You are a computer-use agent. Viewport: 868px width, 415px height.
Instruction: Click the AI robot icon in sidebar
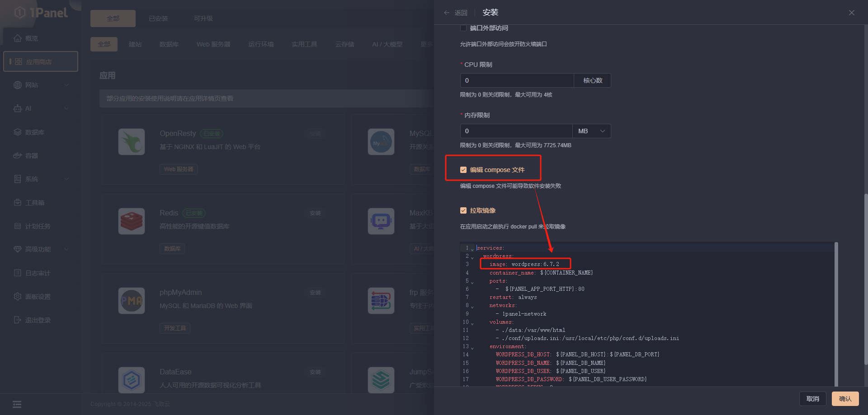point(18,108)
